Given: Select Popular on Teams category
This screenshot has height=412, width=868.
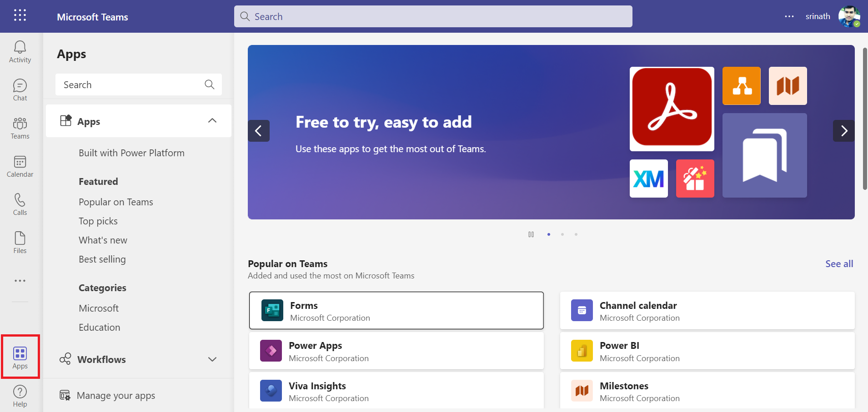Looking at the screenshot, I should click(115, 202).
